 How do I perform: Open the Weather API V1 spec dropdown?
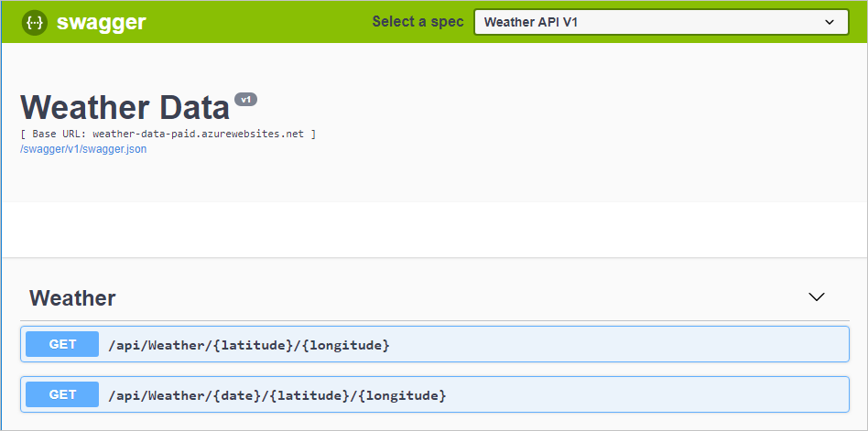pyautogui.click(x=659, y=22)
